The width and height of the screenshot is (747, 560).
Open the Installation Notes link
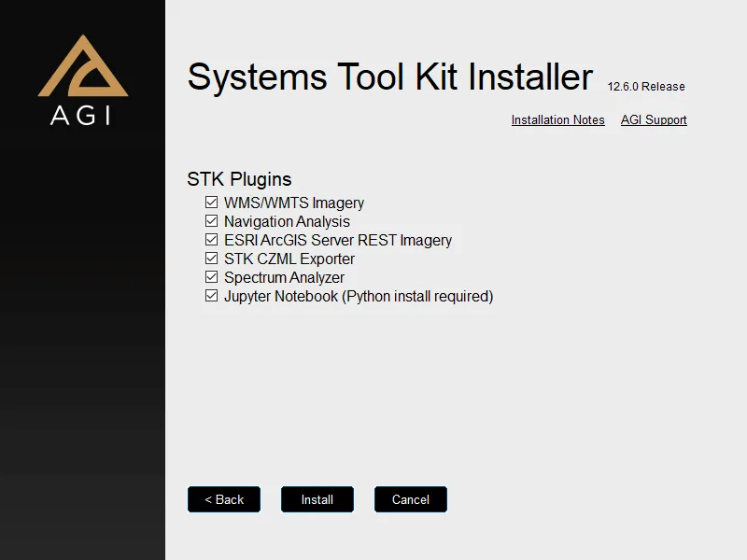click(557, 120)
